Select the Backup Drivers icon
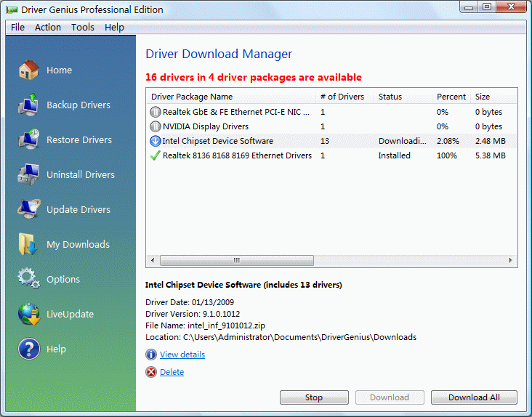This screenshot has width=532, height=417. coord(28,105)
